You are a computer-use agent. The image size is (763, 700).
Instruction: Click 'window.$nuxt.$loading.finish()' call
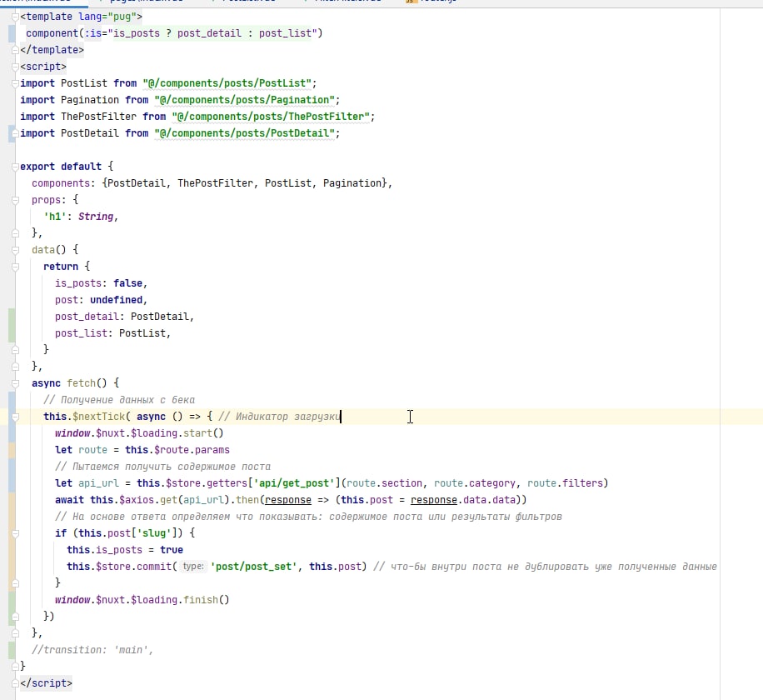pos(142,600)
